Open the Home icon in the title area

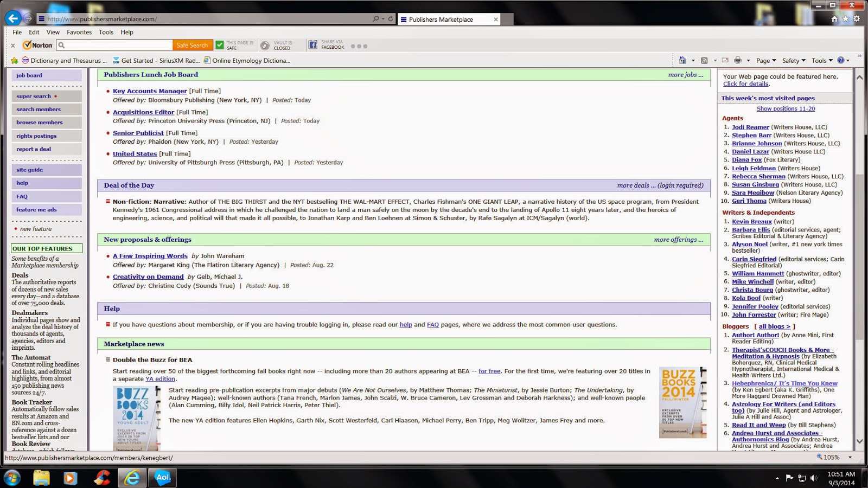834,19
